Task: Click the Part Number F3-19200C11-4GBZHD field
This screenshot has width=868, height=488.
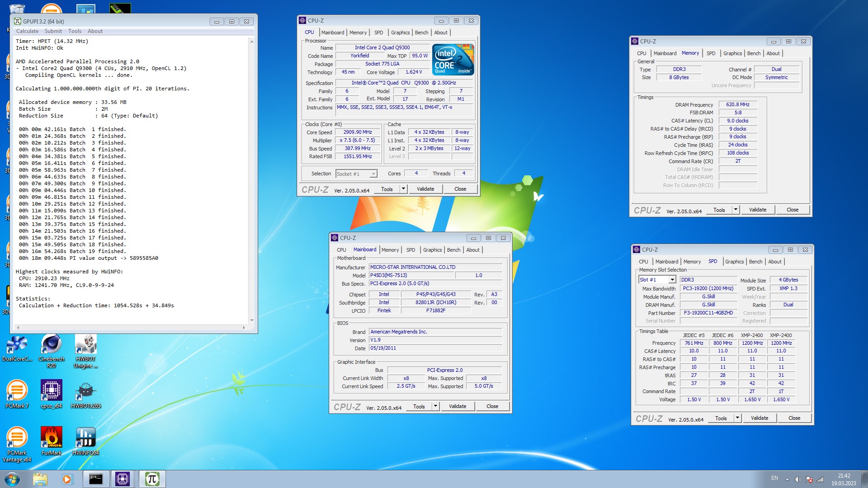Action: pos(708,313)
